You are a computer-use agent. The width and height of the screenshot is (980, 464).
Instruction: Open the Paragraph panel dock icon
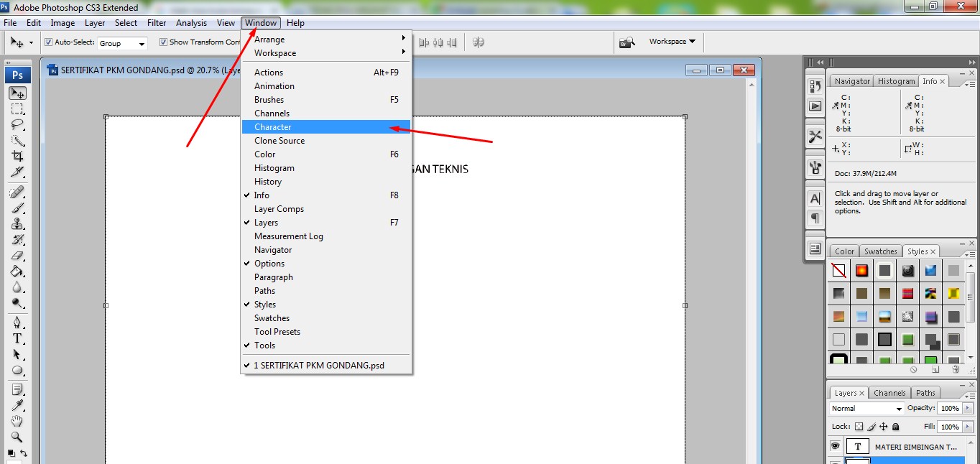815,218
